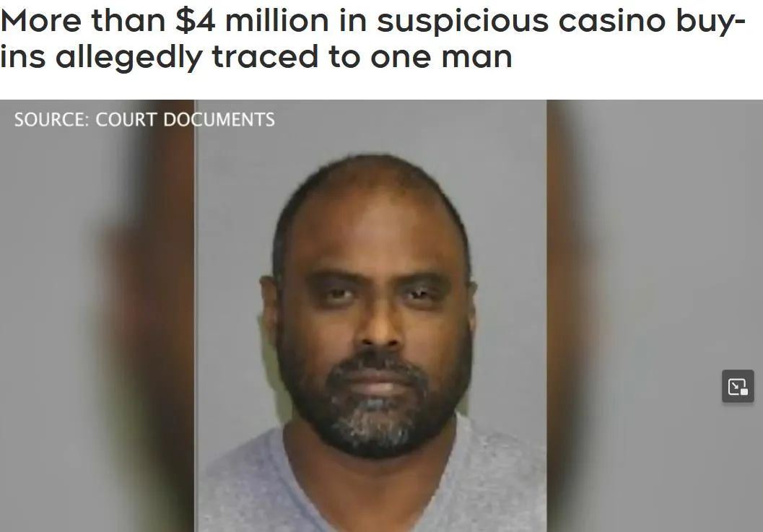Click 'DOCUMENTS' in the image caption
This screenshot has width=763, height=532.
click(219, 119)
